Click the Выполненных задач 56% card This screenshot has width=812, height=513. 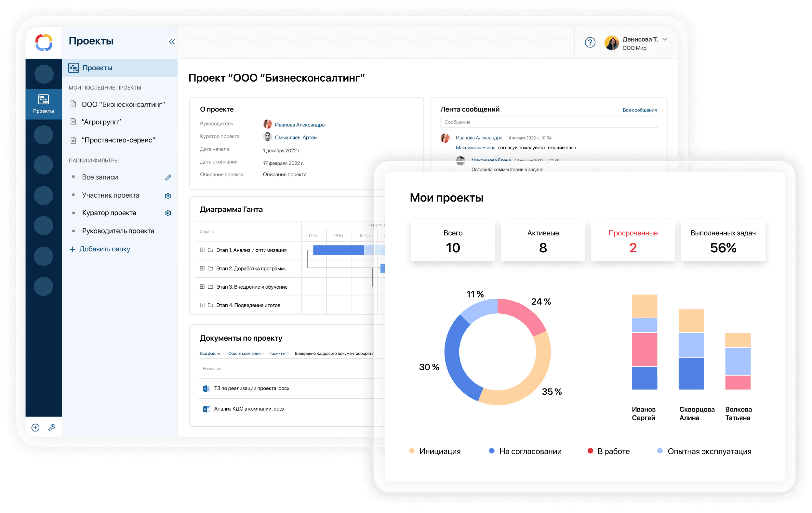click(723, 241)
